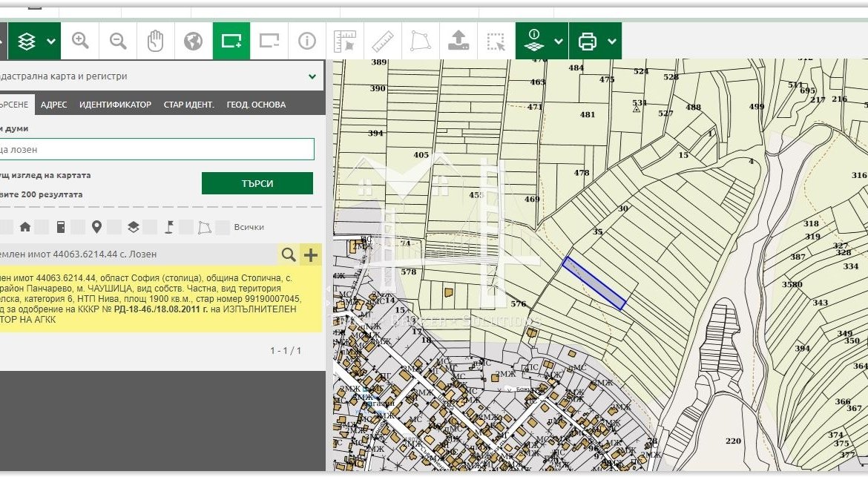Click the search keywords input field
Viewport: 868px width, 477px height.
tap(156, 149)
